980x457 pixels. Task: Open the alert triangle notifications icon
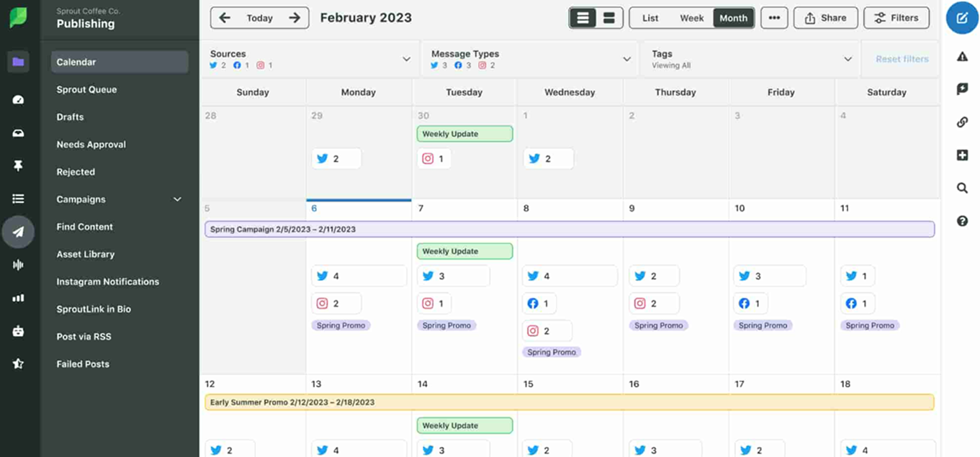tap(962, 57)
